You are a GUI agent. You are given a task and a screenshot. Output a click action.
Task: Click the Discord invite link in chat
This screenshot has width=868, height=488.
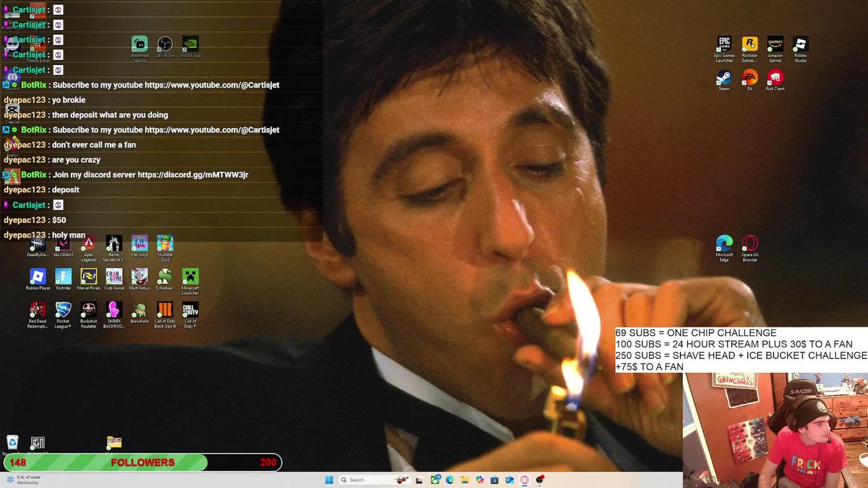pos(193,175)
